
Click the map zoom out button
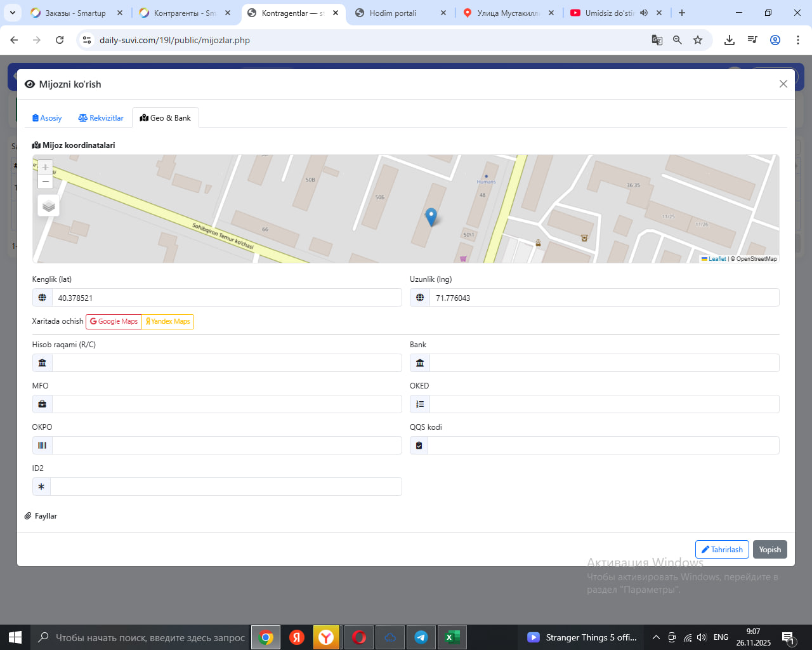coord(45,182)
